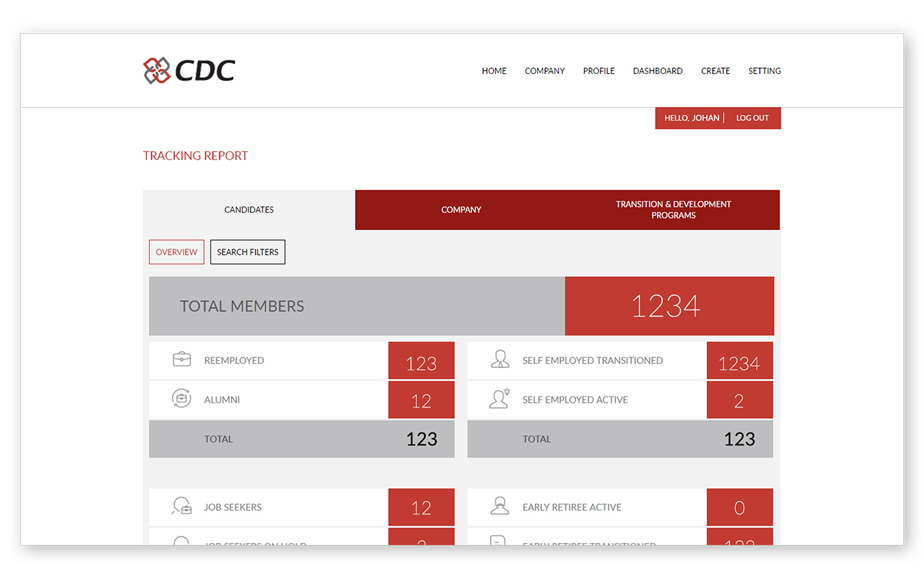The height and width of the screenshot is (578, 924).
Task: Click the Self Employed Transitioned person icon
Action: tap(500, 359)
